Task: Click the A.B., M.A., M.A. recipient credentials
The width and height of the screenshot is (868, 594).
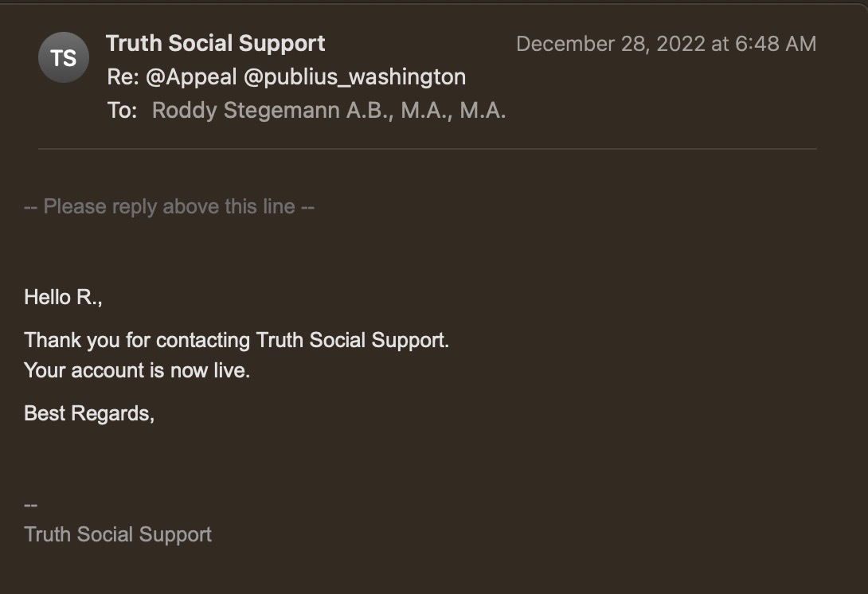Action: (x=426, y=110)
